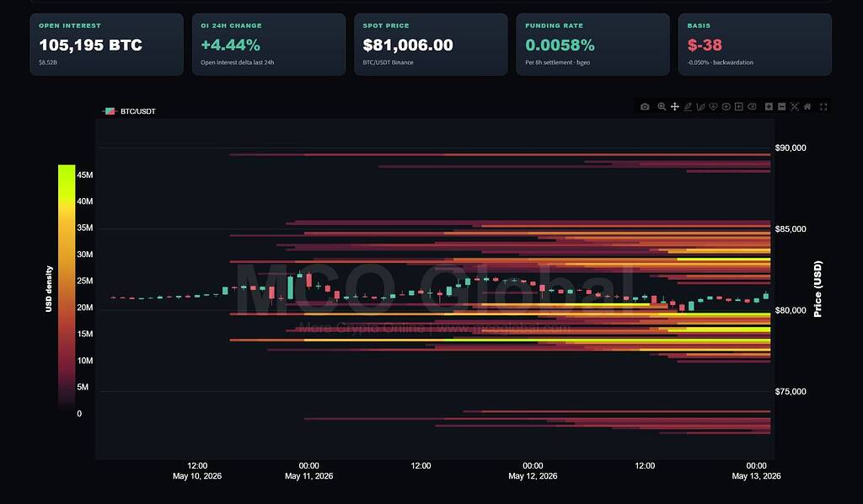Click the 45M colorbar tick label
The width and height of the screenshot is (863, 504).
(85, 175)
